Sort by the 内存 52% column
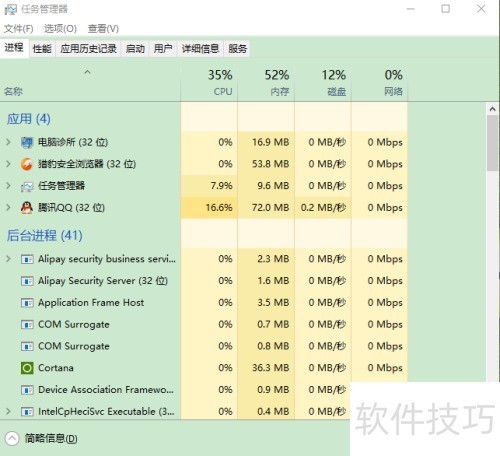The height and width of the screenshot is (456, 500). click(266, 83)
